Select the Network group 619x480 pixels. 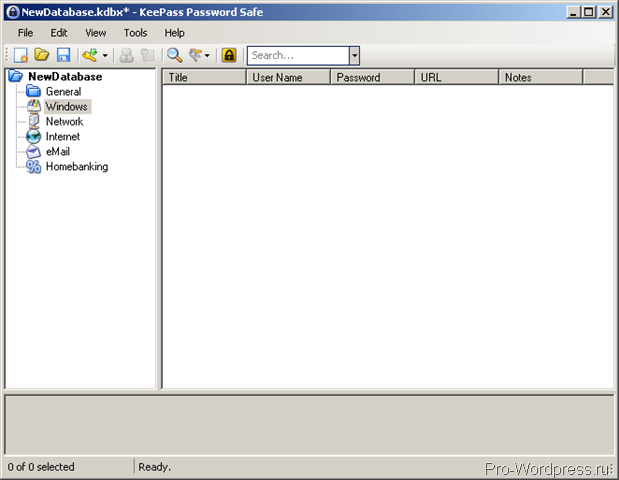click(x=64, y=122)
